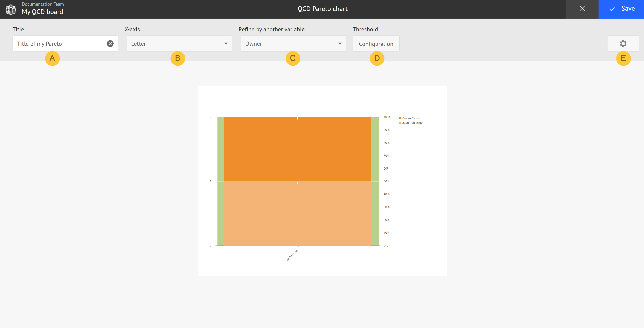Viewport: 644px width, 328px height.
Task: Click the Threshold Configuration button
Action: tap(376, 44)
